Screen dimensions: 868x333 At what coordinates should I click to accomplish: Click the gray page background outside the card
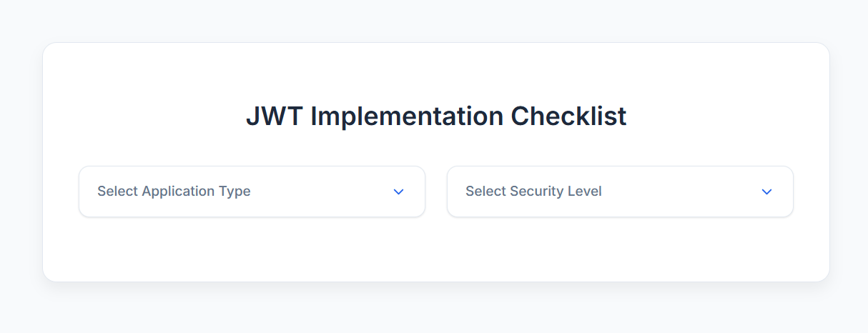(20, 307)
